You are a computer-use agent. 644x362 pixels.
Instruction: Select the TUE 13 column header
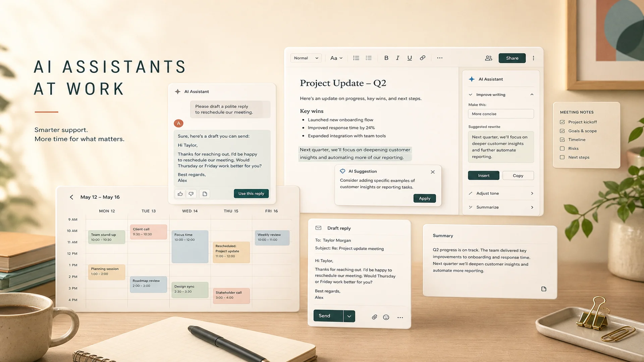click(149, 211)
